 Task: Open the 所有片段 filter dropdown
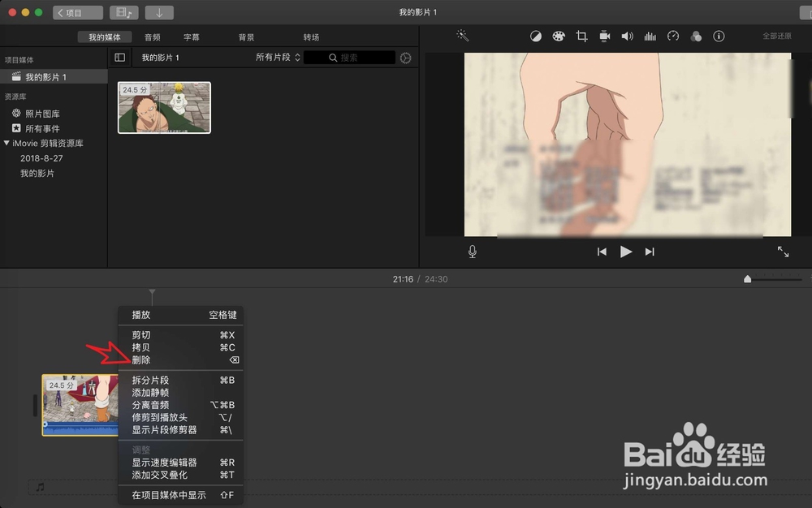(x=278, y=58)
